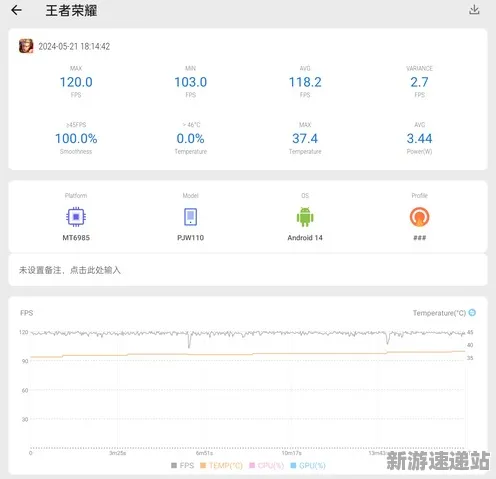496x479 pixels.
Task: Tap the PJW110 phone model icon
Action: 190,217
